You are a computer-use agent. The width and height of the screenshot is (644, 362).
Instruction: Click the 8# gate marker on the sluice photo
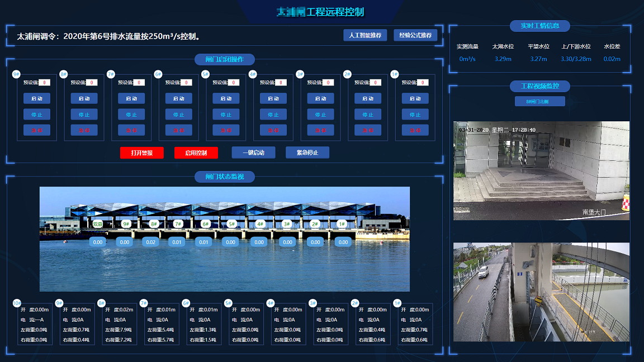(x=153, y=224)
